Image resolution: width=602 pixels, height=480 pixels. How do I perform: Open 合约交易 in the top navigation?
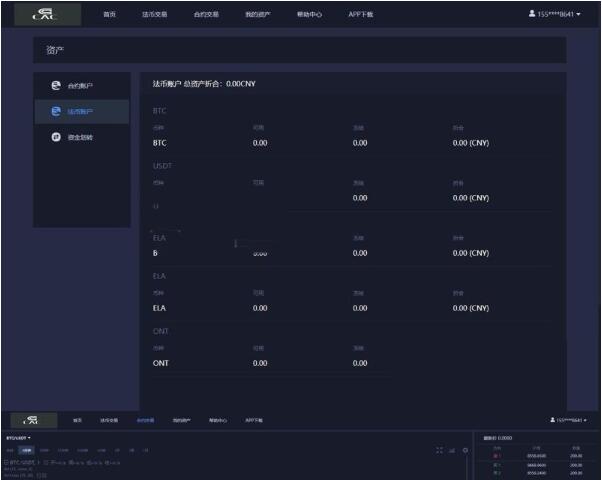(206, 15)
